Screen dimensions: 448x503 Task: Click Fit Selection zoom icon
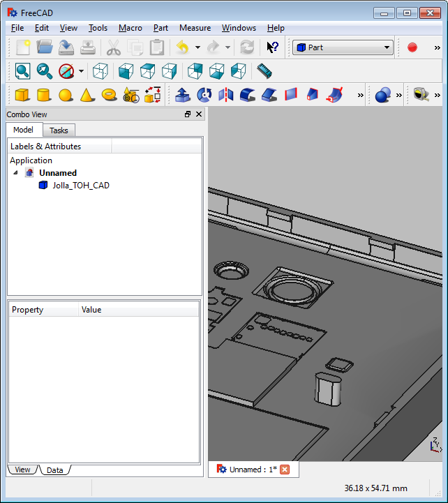point(44,71)
